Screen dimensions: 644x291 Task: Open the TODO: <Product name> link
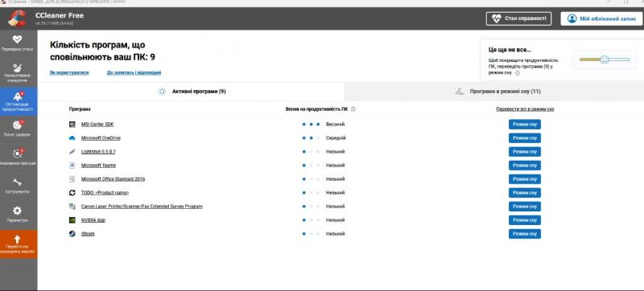(105, 193)
